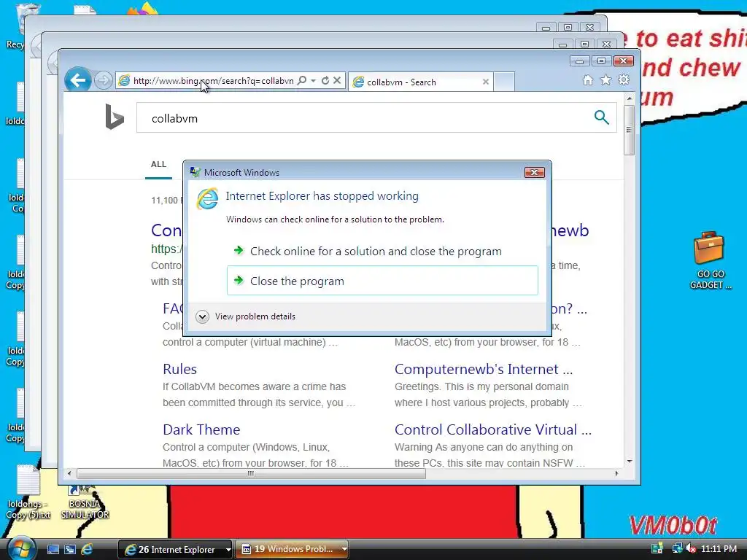The image size is (747, 560).
Task: Close the front Internet Explorer window
Action: coord(623,61)
